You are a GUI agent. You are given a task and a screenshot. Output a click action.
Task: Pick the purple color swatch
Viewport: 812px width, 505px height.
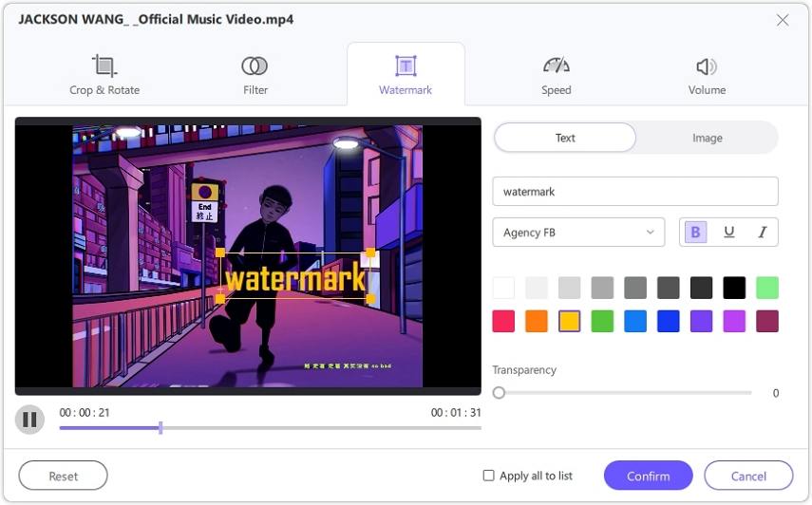[701, 321]
